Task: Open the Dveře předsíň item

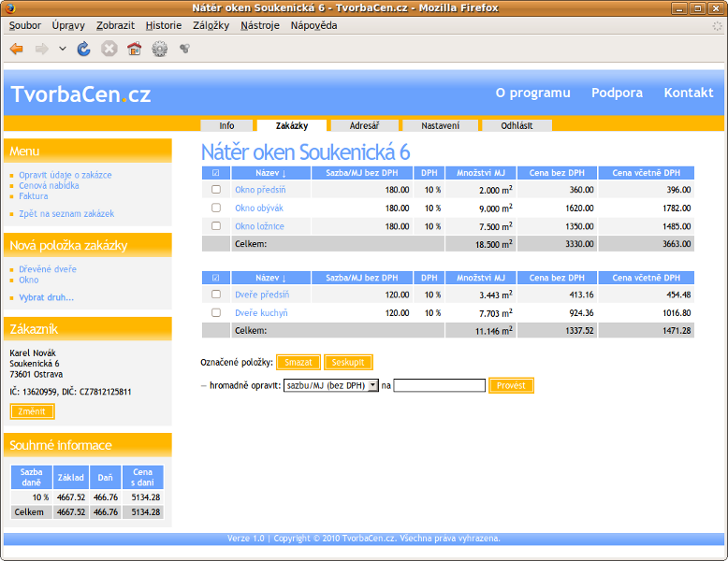Action: pos(262,295)
